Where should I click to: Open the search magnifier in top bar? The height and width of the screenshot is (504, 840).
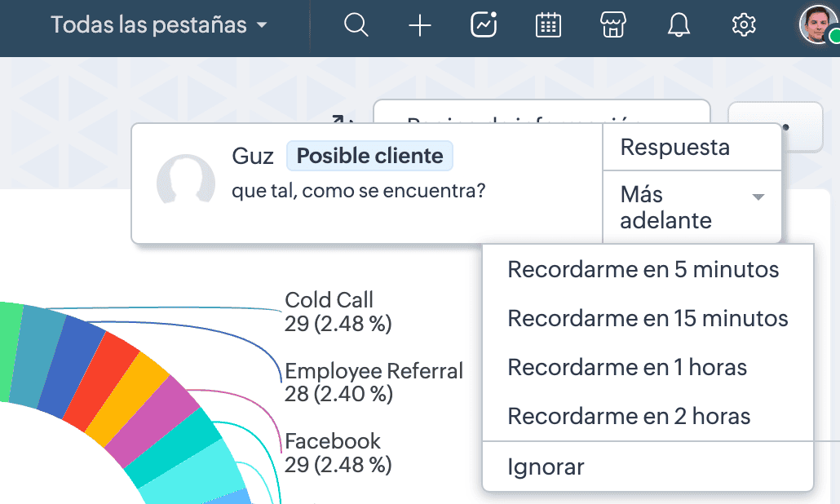(x=356, y=24)
